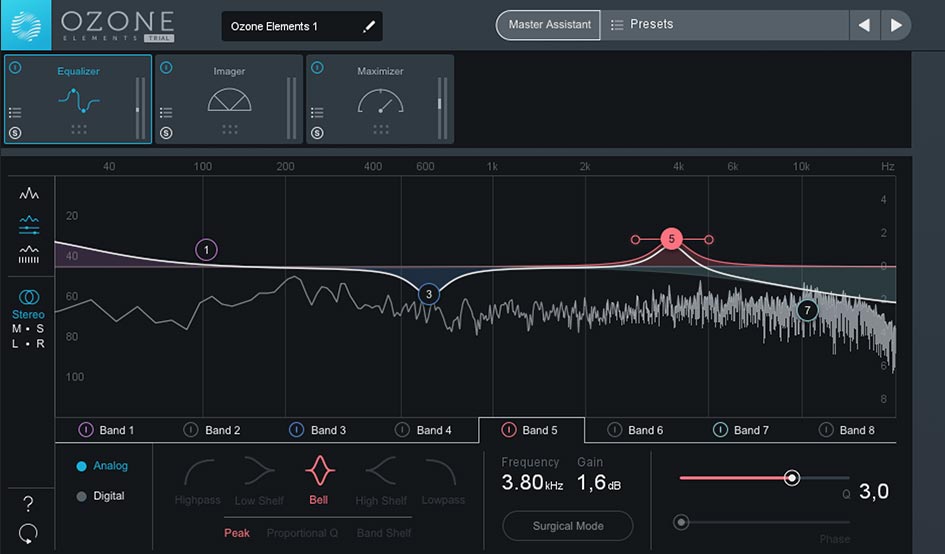Toggle Band 3 power button
This screenshot has height=554, width=945.
(x=297, y=430)
